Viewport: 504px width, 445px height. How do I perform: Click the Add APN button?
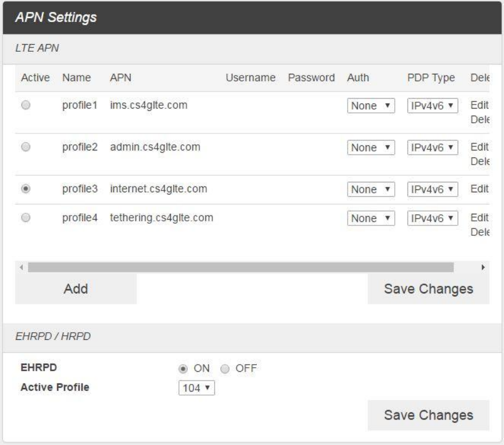click(76, 289)
